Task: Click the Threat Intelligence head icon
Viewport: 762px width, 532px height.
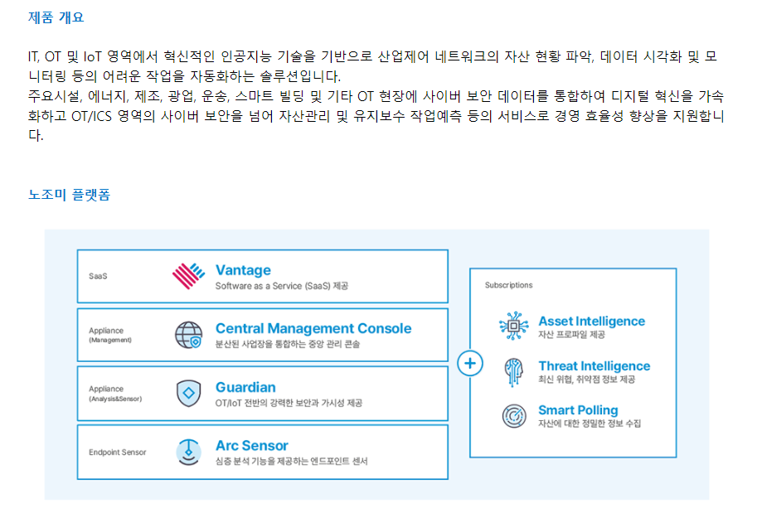Action: click(514, 372)
